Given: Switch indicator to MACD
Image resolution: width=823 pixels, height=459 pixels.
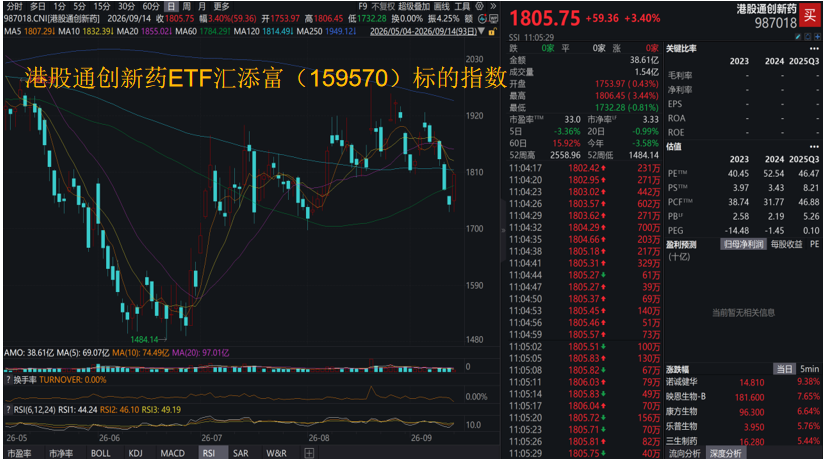Looking at the screenshot, I should pos(173,453).
